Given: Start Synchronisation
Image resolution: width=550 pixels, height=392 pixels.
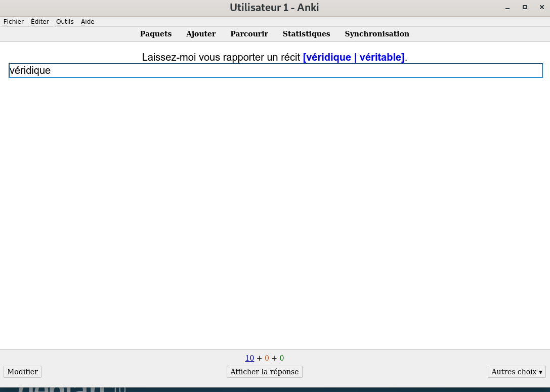Looking at the screenshot, I should click(377, 34).
